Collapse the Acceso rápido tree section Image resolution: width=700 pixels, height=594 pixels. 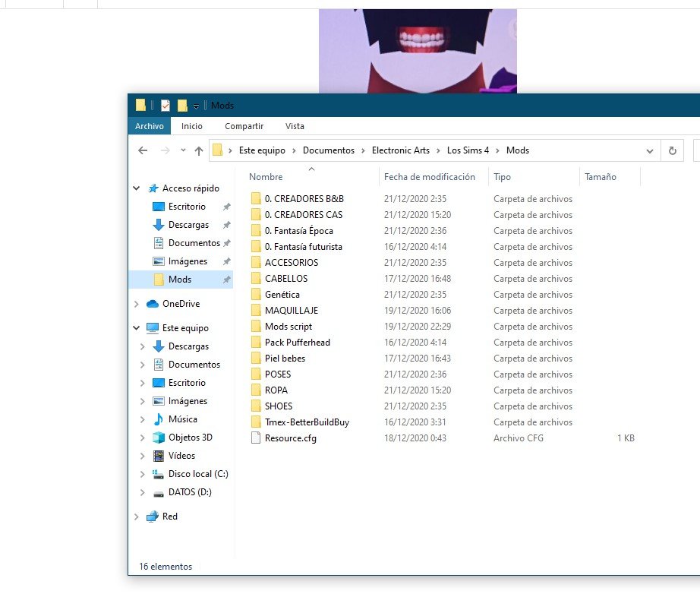tap(137, 188)
